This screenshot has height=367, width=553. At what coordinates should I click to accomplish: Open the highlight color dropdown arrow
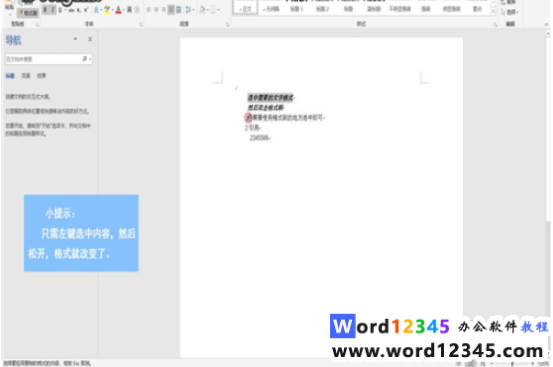coord(112,10)
